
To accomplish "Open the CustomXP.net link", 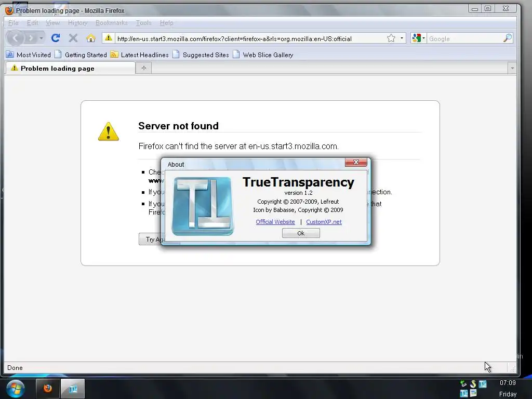I will click(x=324, y=222).
